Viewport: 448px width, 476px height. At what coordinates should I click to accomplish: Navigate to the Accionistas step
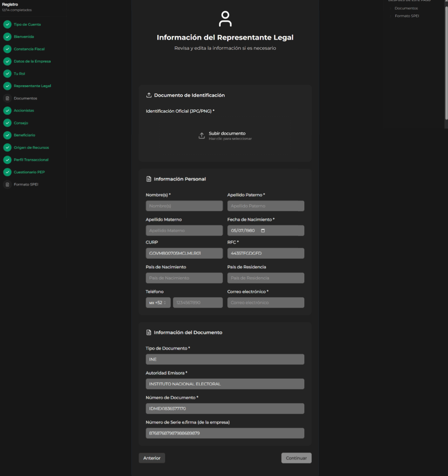pyautogui.click(x=24, y=110)
